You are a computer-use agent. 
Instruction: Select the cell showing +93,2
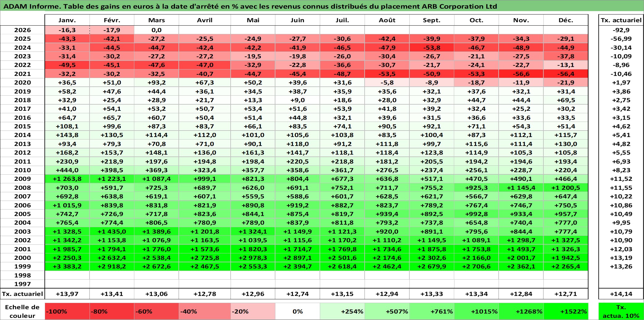[x=157, y=82]
